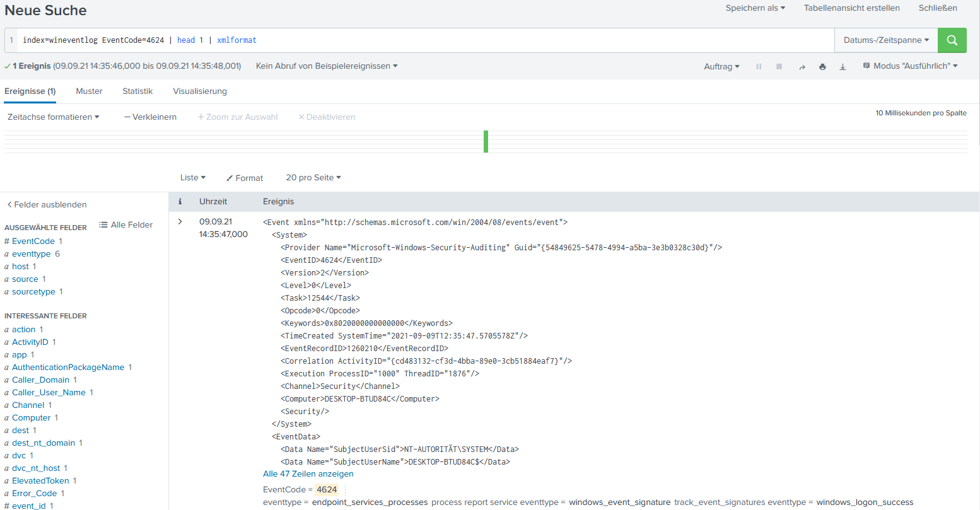Viewport: 980px width, 510px height.
Task: Select the sourcetype field
Action: point(33,292)
